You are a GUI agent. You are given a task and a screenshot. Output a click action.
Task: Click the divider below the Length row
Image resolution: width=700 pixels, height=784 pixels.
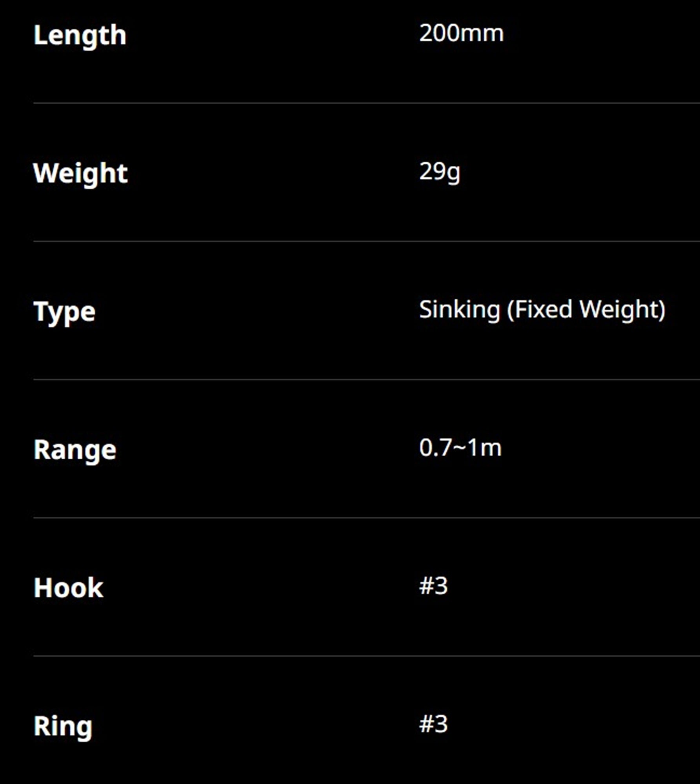pyautogui.click(x=367, y=103)
